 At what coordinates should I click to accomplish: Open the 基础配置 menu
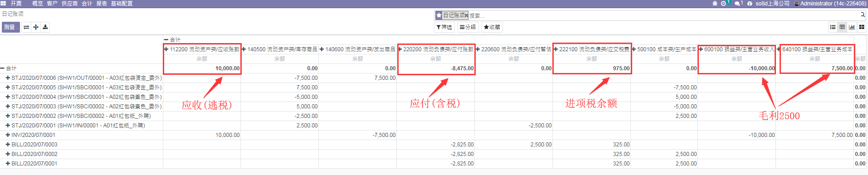tap(122, 3)
